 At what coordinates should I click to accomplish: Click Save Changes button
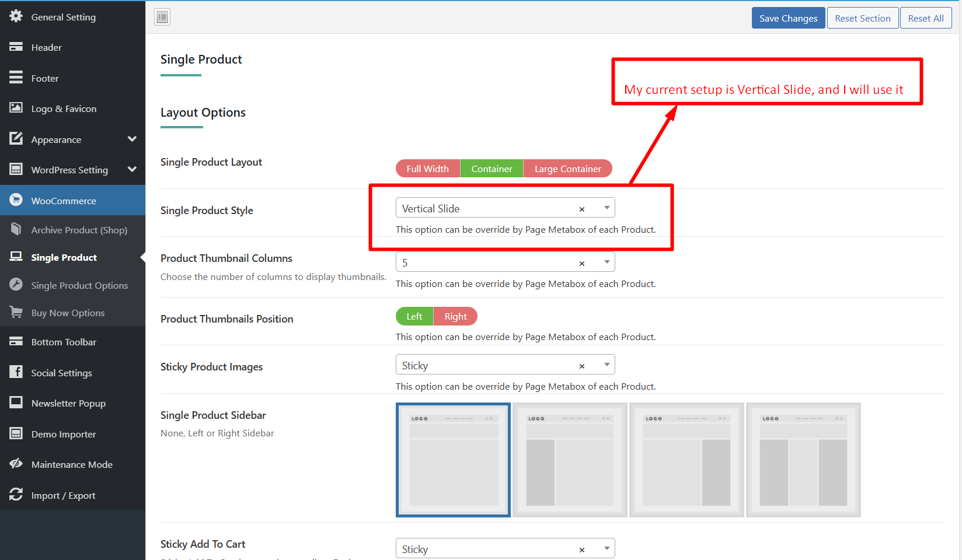point(788,18)
